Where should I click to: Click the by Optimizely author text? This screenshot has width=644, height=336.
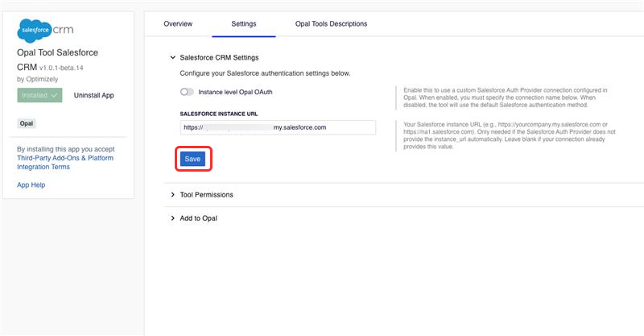(x=44, y=80)
